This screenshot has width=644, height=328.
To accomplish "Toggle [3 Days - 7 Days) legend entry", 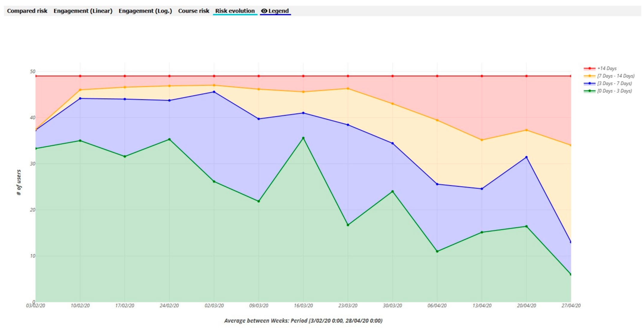I will [614, 83].
